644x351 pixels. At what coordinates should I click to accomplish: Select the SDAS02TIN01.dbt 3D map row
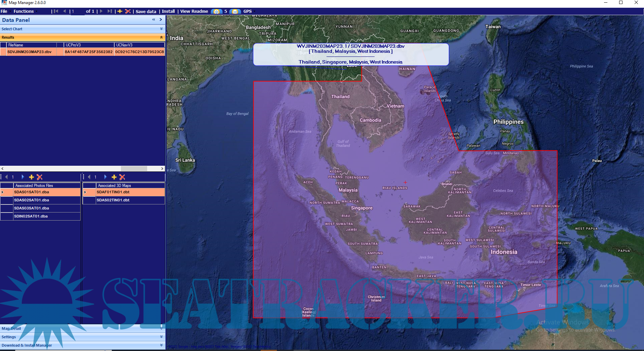[x=113, y=200]
